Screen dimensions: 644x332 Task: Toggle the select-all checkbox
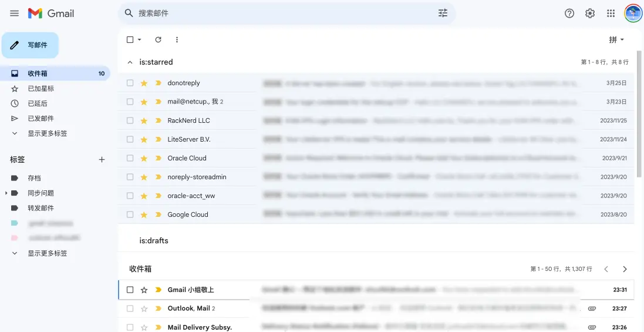click(x=130, y=39)
